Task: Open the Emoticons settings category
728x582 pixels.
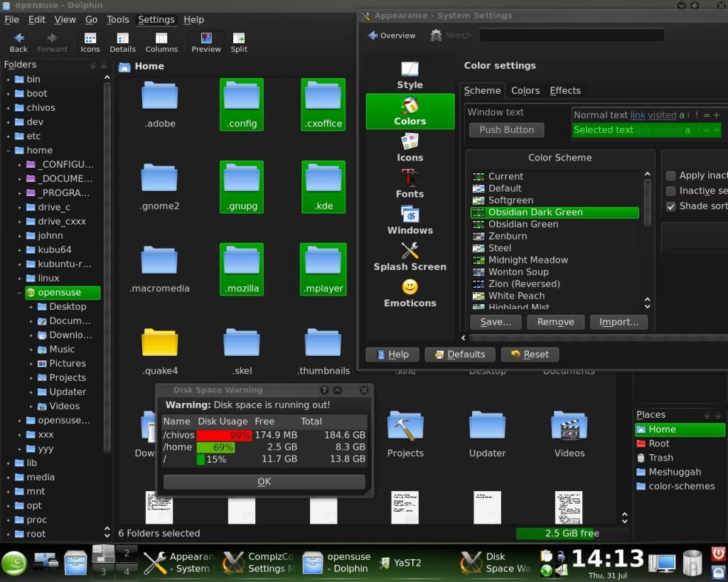Action: pyautogui.click(x=409, y=293)
